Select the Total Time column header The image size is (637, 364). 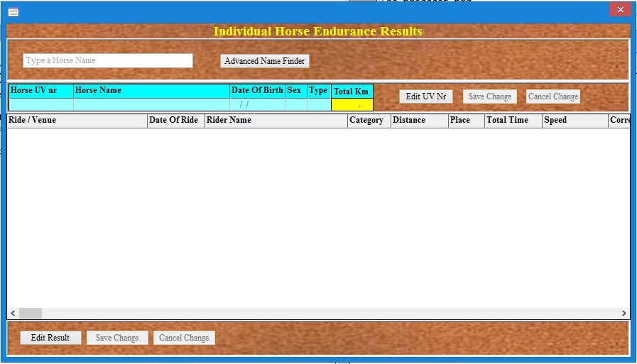click(513, 121)
